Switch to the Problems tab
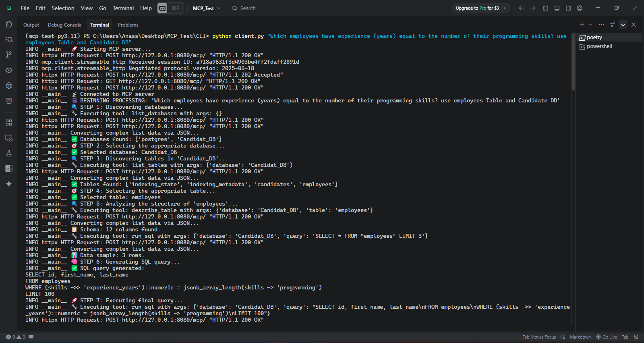Screen dimensions: 644x343 click(x=128, y=25)
